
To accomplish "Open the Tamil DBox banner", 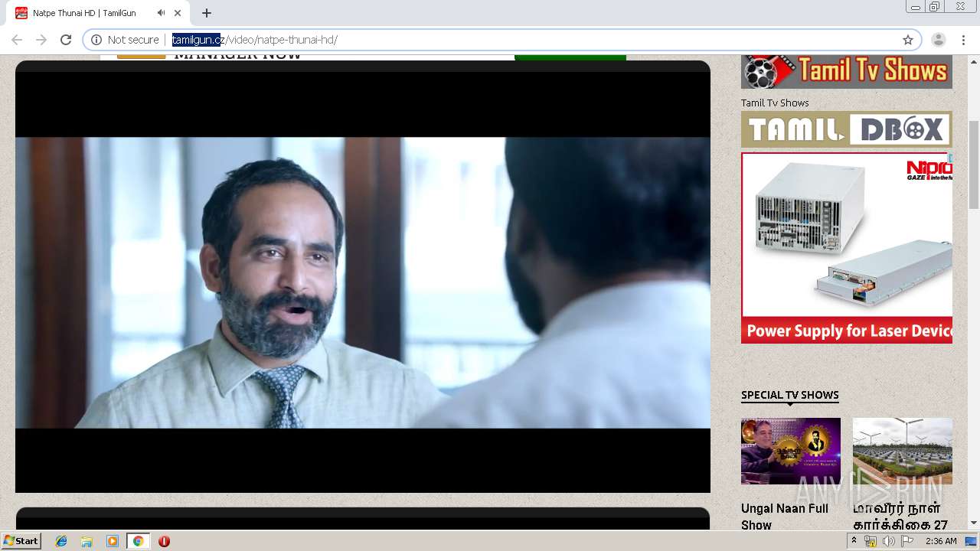I will (x=847, y=129).
